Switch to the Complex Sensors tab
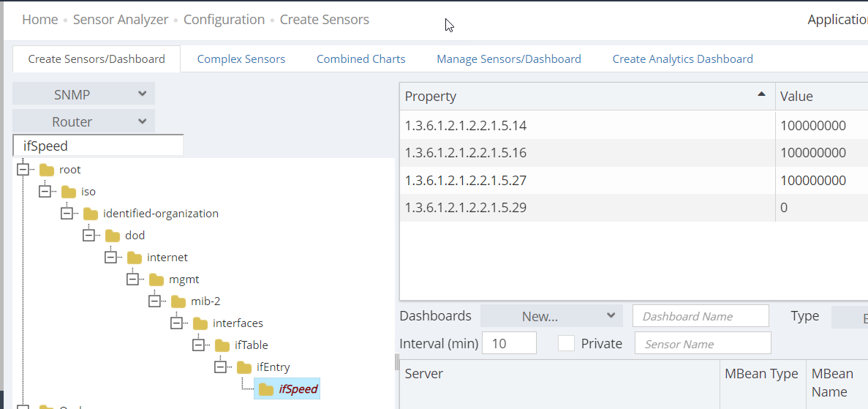Image resolution: width=868 pixels, height=409 pixels. tap(241, 59)
